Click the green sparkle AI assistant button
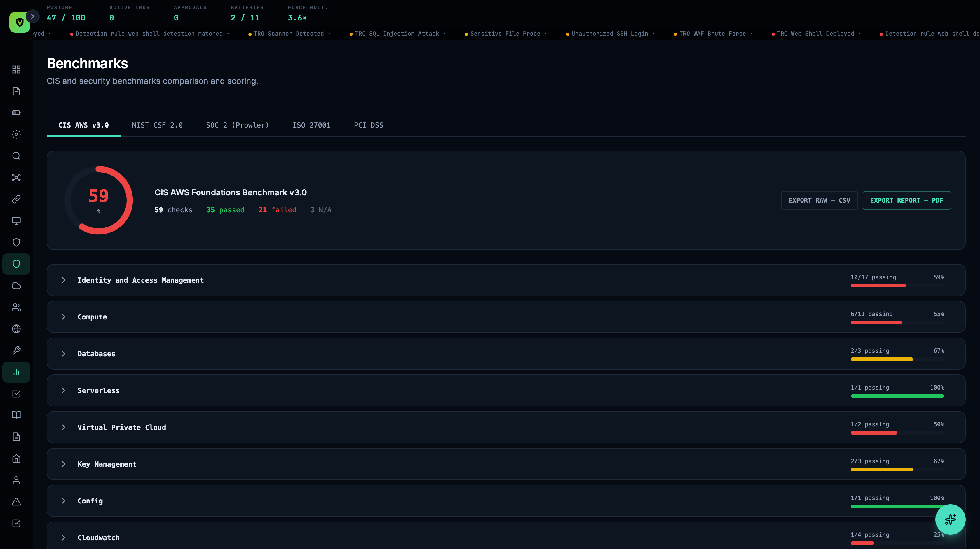980x549 pixels. tap(950, 519)
